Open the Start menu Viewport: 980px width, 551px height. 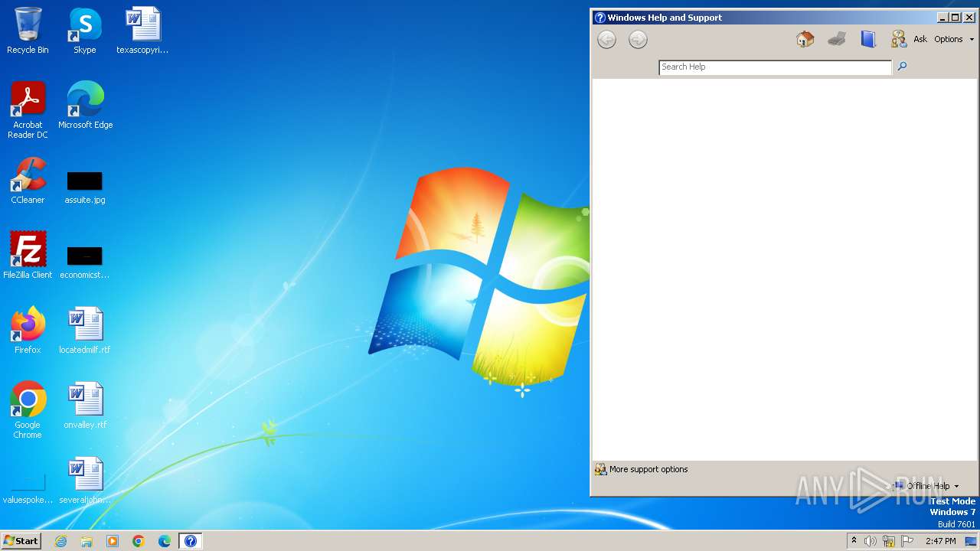(21, 541)
